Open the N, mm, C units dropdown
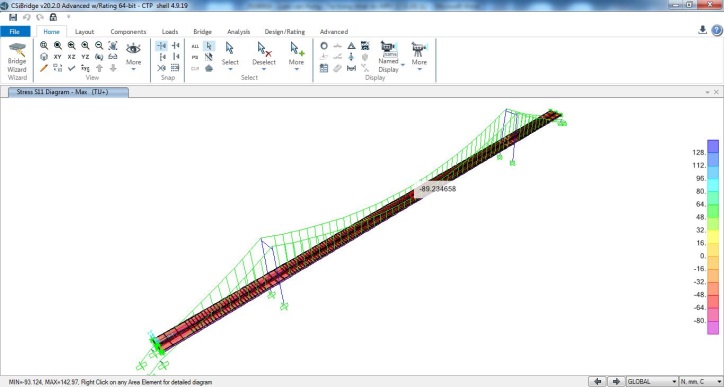 point(700,381)
